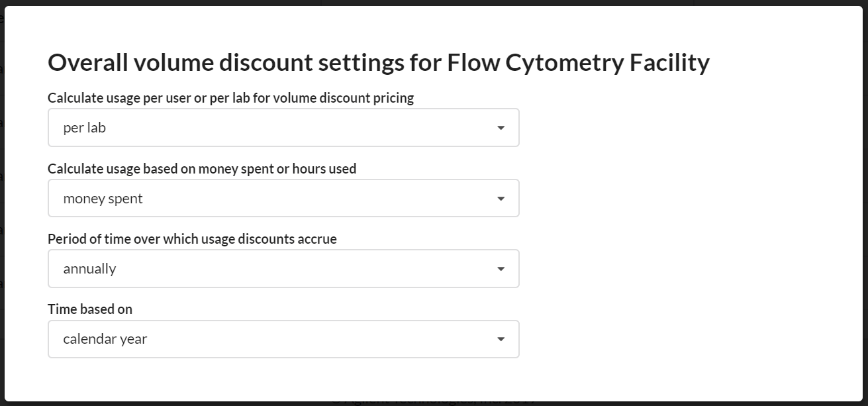Click the down-arrow icon in the 'annually' field
868x406 pixels.
[x=501, y=269]
